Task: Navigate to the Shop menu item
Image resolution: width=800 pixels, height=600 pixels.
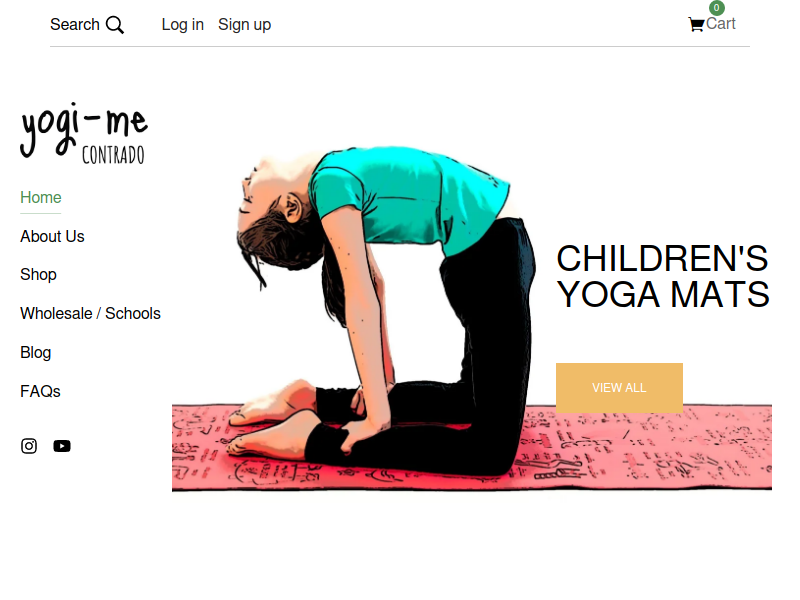Action: click(38, 274)
